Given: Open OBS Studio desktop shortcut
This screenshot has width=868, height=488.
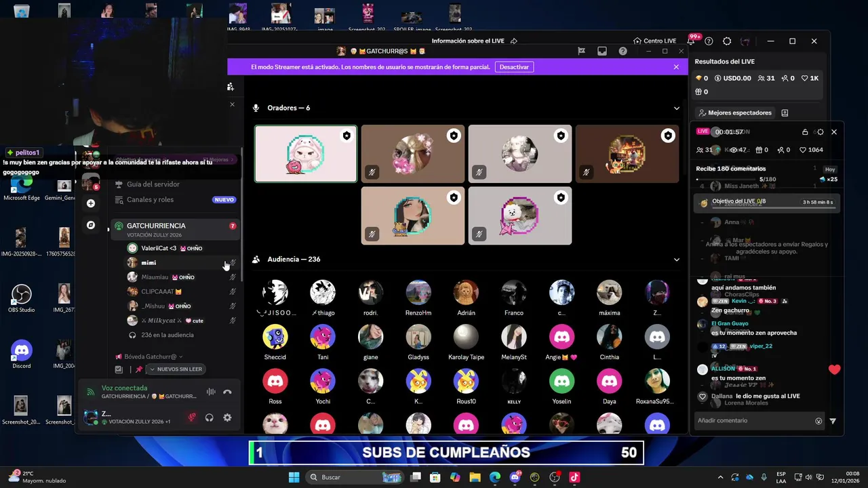Looking at the screenshot, I should (x=22, y=298).
